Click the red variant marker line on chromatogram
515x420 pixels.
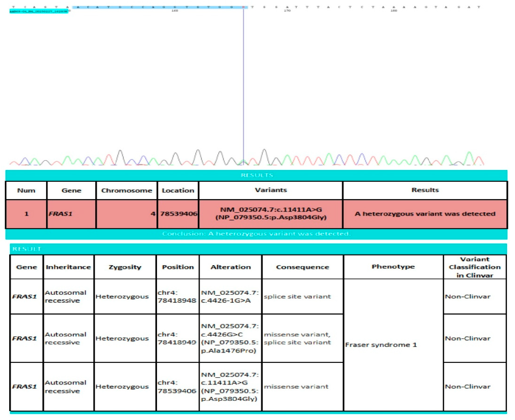(x=244, y=85)
